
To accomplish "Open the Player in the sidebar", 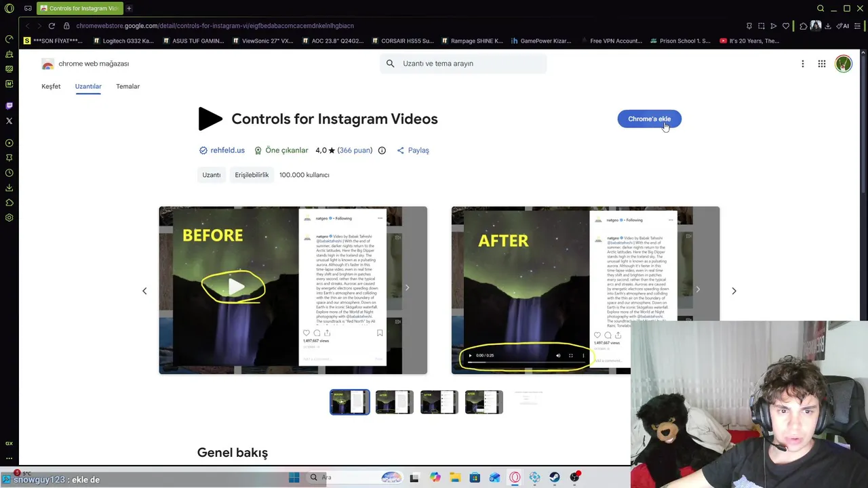I will pyautogui.click(x=9, y=143).
